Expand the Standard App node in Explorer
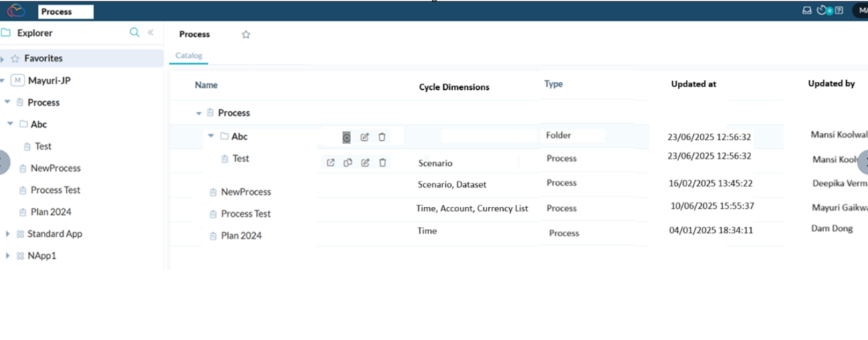 click(7, 234)
